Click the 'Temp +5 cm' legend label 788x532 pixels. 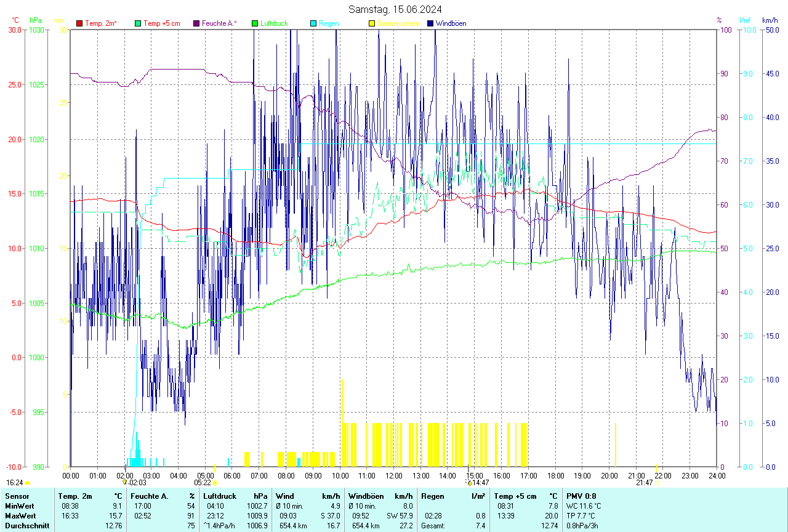pos(162,23)
